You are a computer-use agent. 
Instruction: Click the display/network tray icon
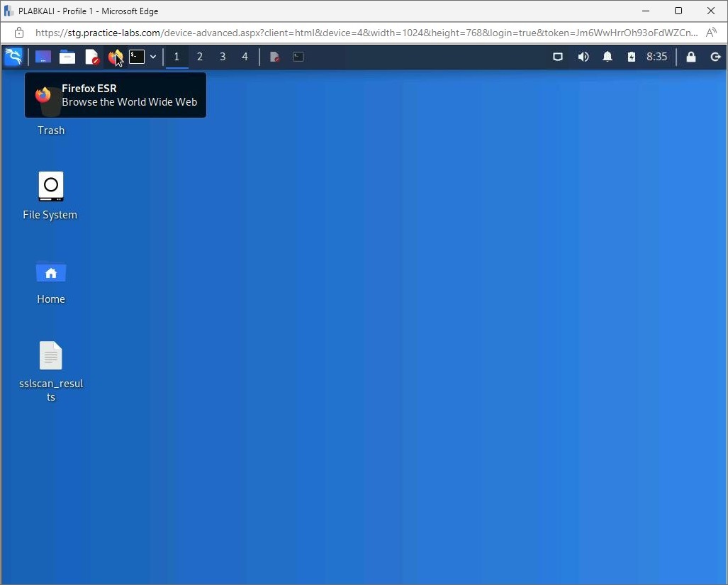558,57
